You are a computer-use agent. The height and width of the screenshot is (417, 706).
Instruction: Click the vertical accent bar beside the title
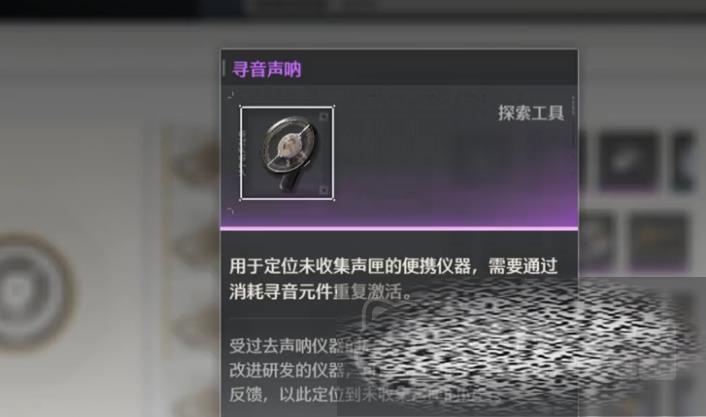pos(224,69)
